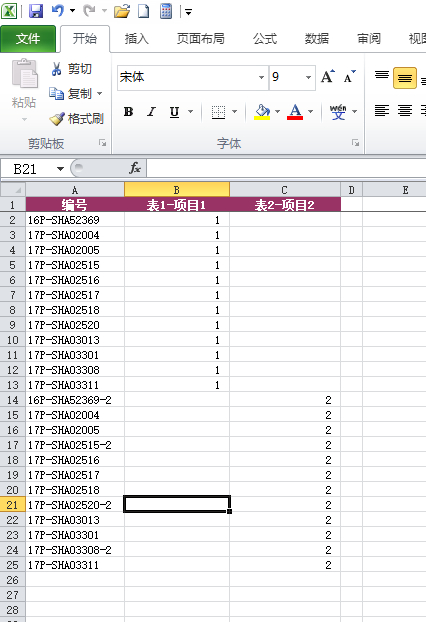Click the Undo arrow icon
The height and width of the screenshot is (622, 426).
pos(58,11)
